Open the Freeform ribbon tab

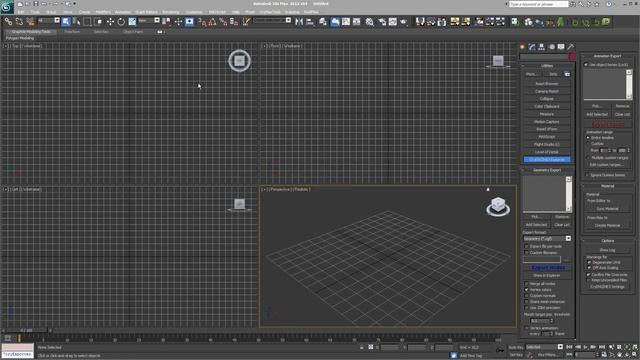pyautogui.click(x=72, y=31)
